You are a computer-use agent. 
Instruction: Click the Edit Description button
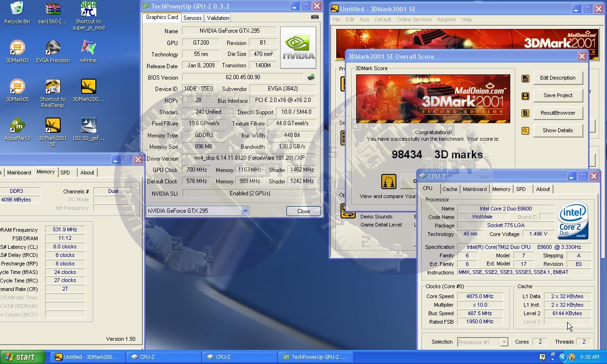coord(558,78)
